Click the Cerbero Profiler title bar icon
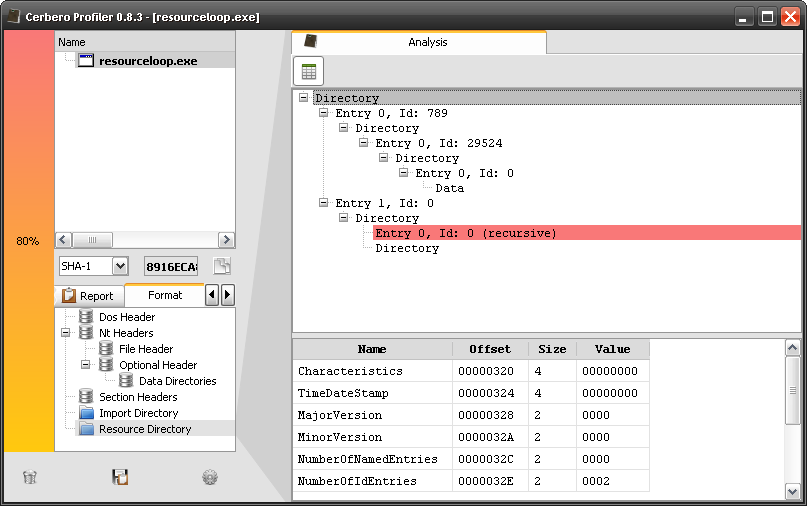This screenshot has width=807, height=506. pyautogui.click(x=14, y=16)
